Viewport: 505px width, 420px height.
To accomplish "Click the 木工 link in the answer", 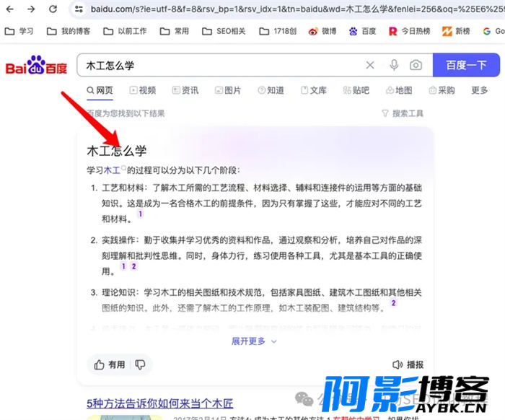I will [112, 170].
